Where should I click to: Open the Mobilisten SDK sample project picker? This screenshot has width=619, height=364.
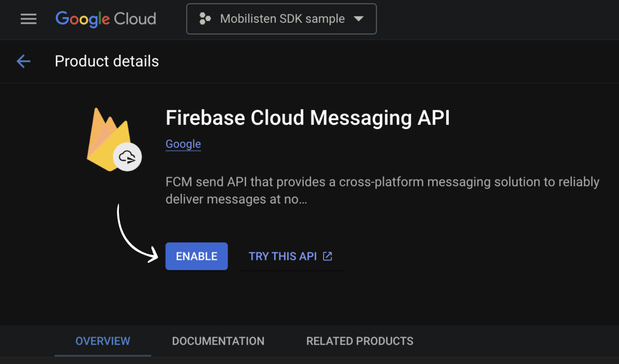(282, 19)
